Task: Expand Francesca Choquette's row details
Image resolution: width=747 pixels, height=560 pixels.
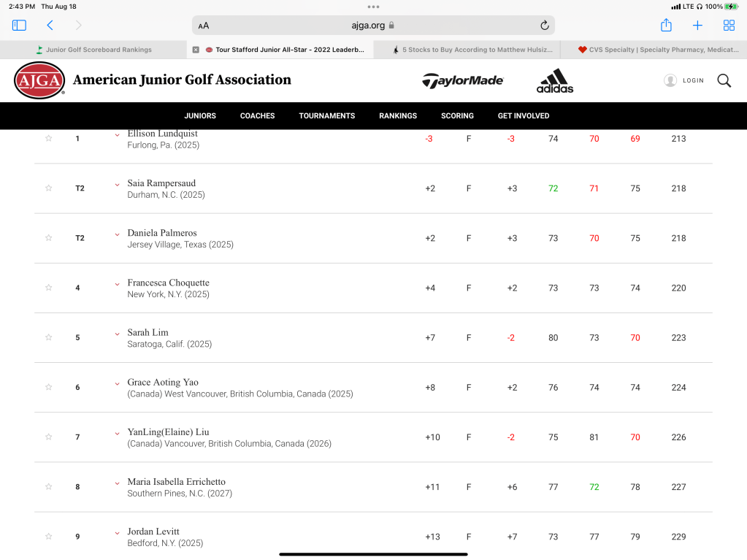Action: [x=117, y=284]
